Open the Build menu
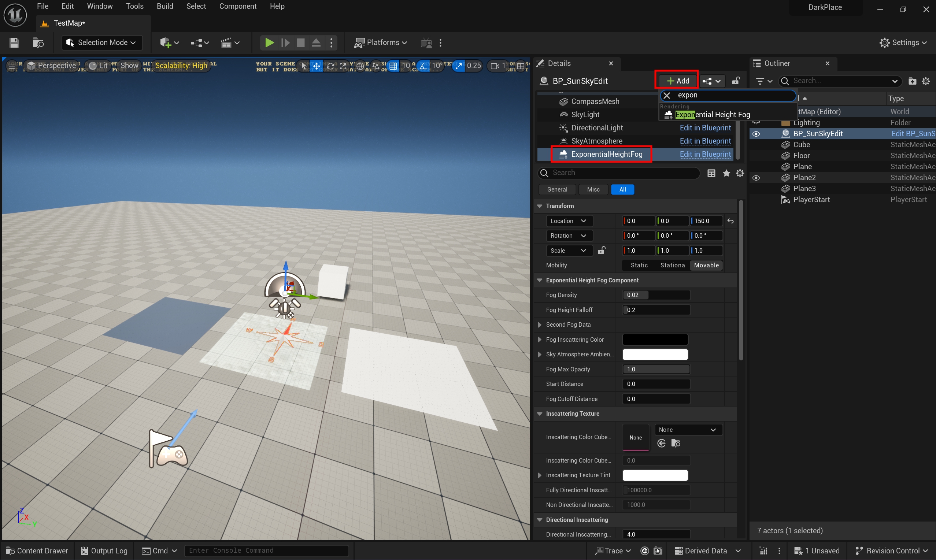Image resolution: width=936 pixels, height=560 pixels. 165,6
